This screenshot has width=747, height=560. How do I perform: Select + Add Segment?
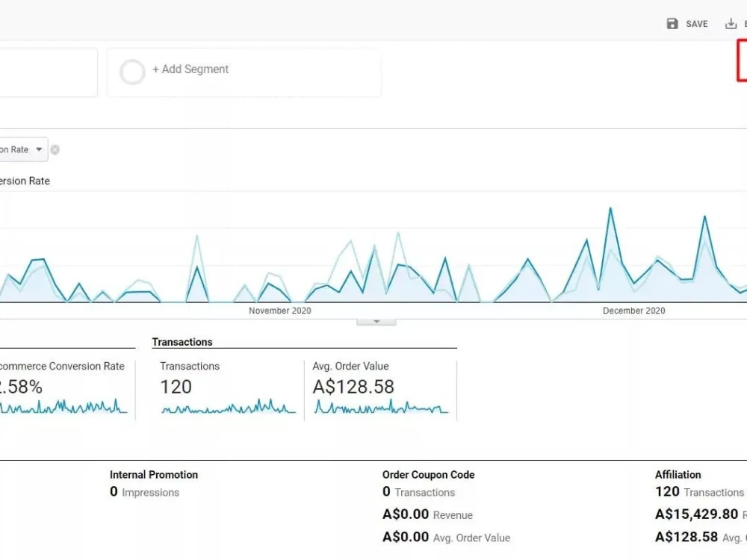point(190,69)
